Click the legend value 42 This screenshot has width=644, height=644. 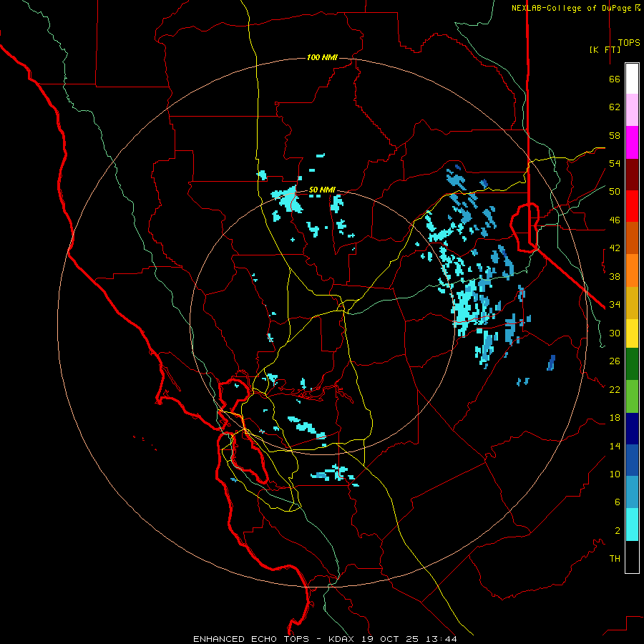(615, 248)
